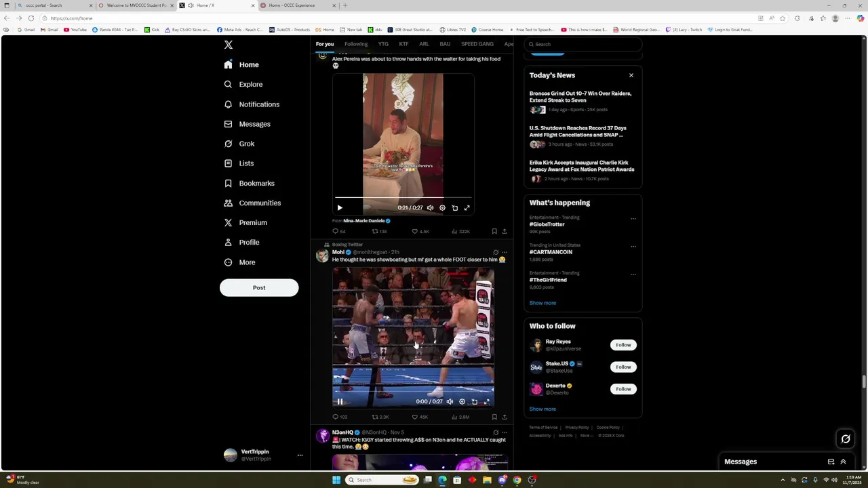
Task: Switch to the YTG tab
Action: [383, 44]
